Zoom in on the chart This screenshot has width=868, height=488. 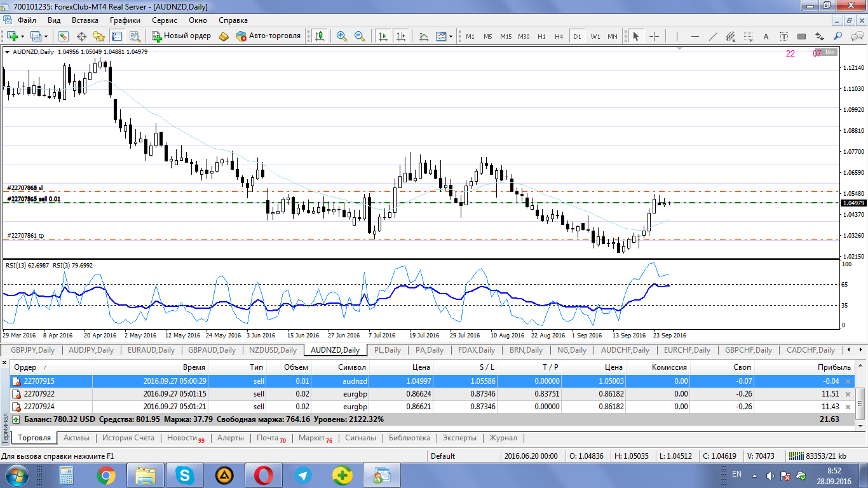(x=342, y=36)
